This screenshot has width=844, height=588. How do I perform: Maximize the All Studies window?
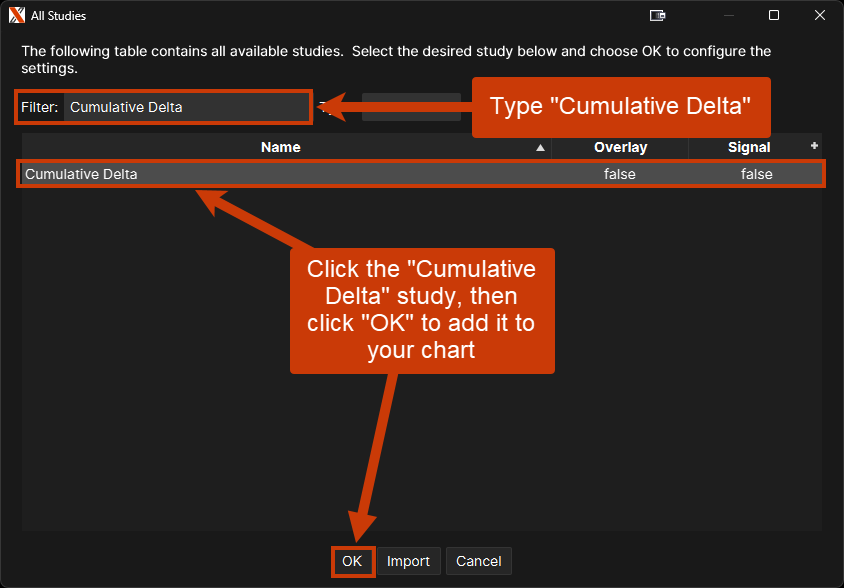pyautogui.click(x=773, y=15)
